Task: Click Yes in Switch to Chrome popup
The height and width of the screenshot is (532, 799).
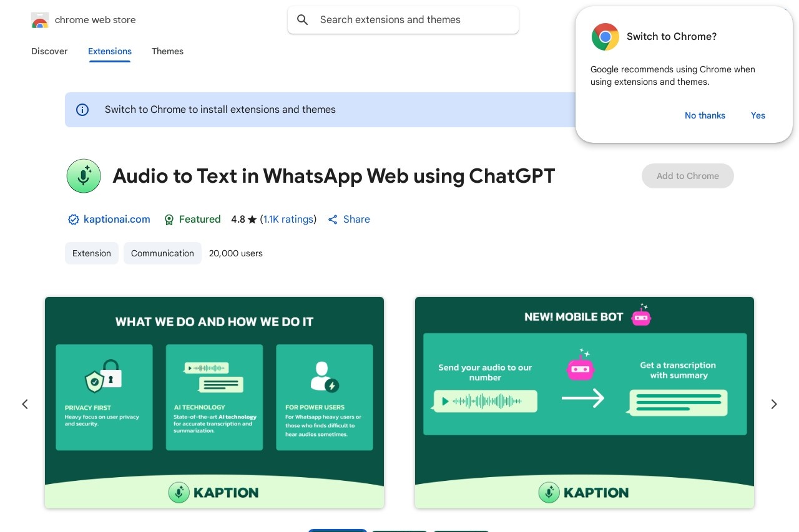Action: (758, 115)
